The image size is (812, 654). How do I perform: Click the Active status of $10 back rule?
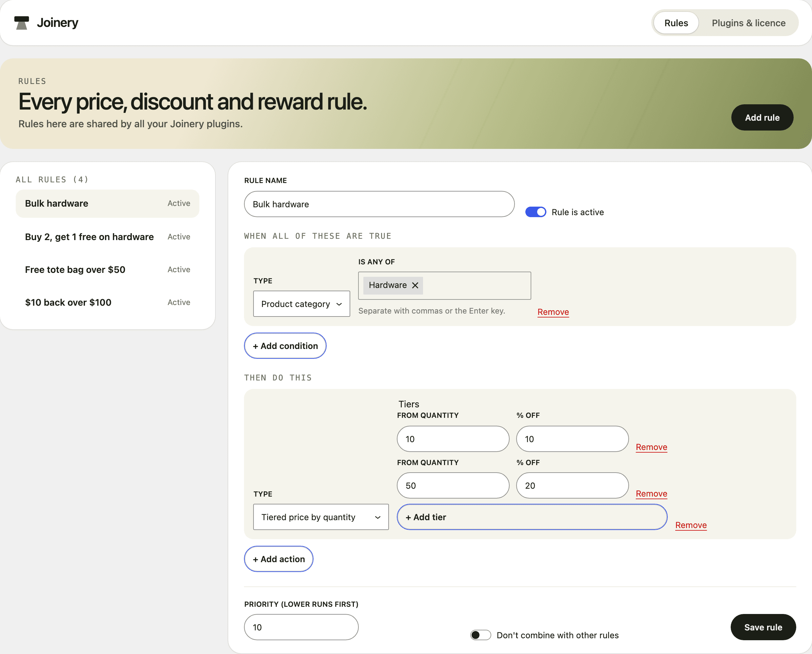[x=179, y=302]
